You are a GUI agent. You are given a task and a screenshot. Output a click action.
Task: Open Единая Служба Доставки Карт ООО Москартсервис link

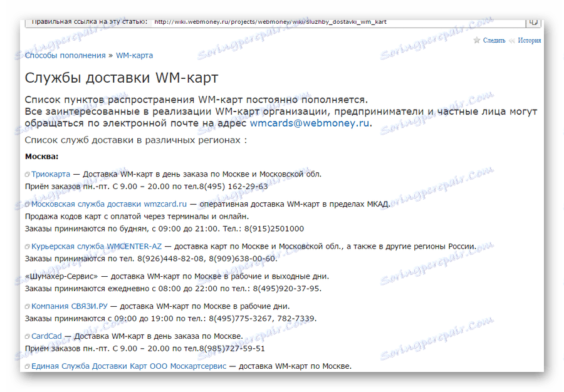(128, 366)
